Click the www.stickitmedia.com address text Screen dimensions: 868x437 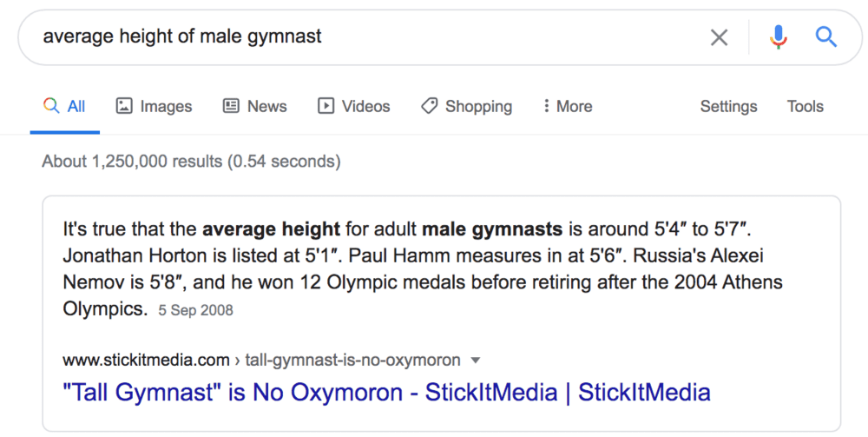pos(146,360)
